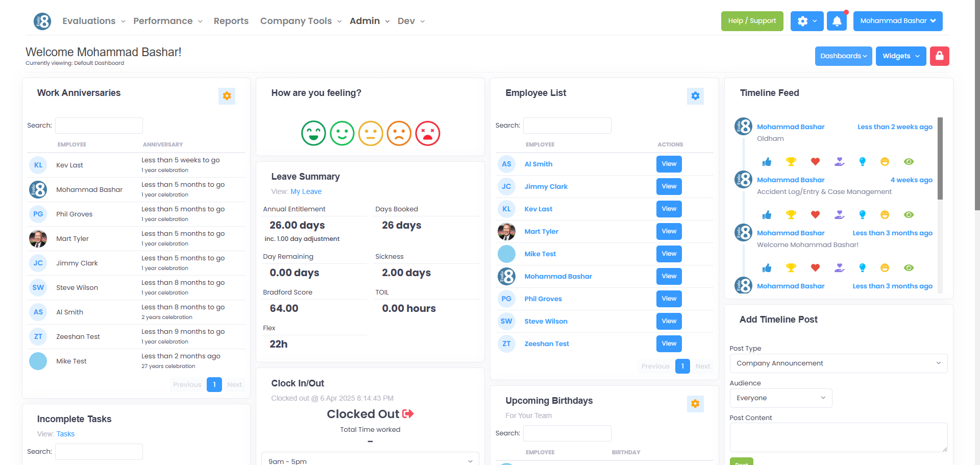
Task: Toggle eye icon on Welcome Mohammad post
Action: pyautogui.click(x=909, y=268)
